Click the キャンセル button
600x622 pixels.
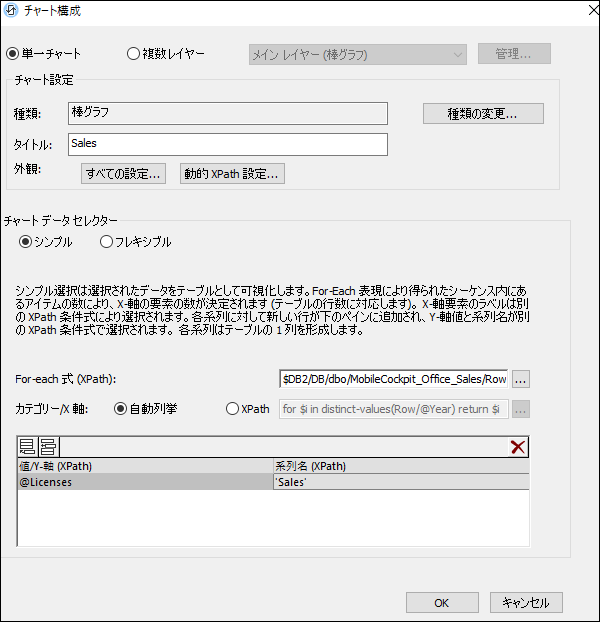[526, 603]
